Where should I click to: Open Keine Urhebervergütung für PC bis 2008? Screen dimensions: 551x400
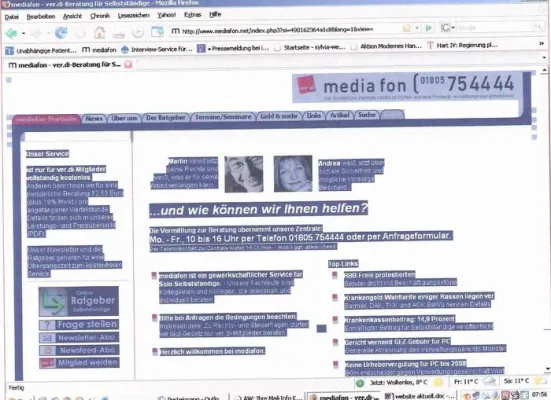pos(406,364)
